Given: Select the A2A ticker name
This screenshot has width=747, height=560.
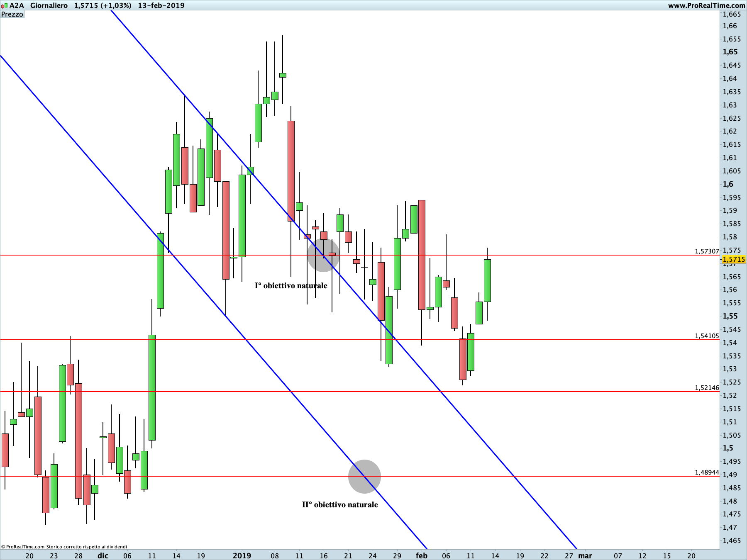Looking at the screenshot, I should point(17,5).
